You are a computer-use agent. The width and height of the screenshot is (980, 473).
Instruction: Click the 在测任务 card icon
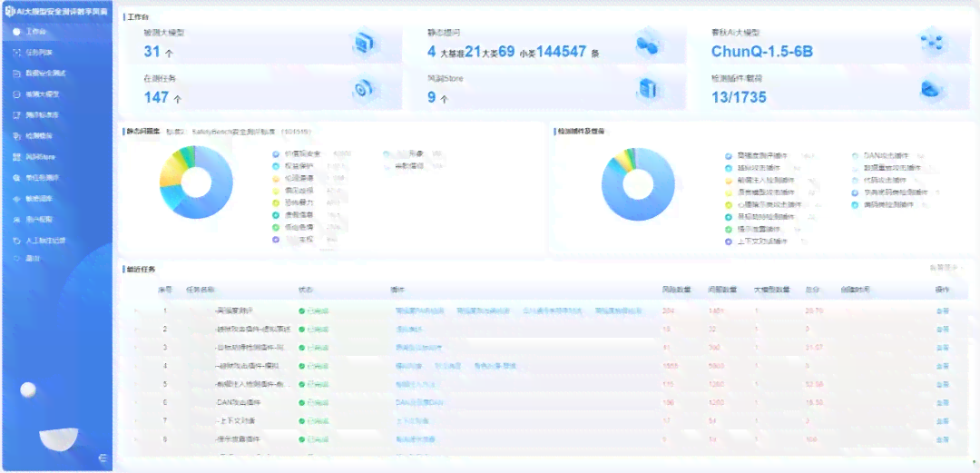[365, 90]
